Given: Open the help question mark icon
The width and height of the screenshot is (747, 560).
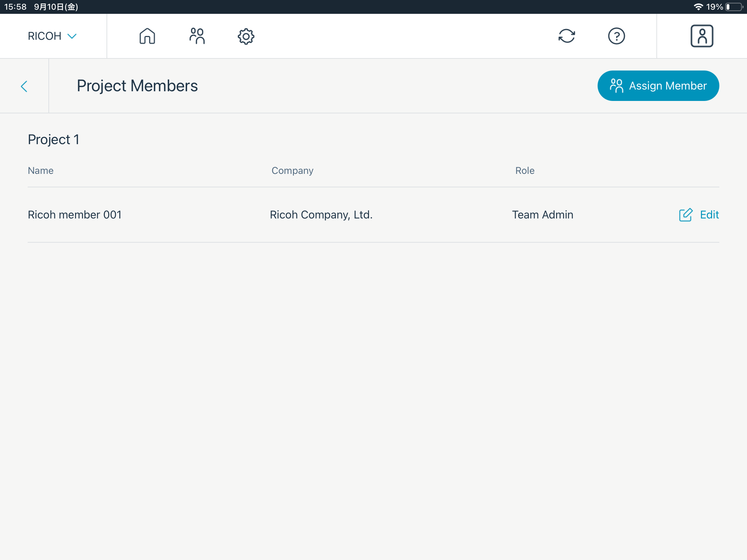Looking at the screenshot, I should coord(616,36).
